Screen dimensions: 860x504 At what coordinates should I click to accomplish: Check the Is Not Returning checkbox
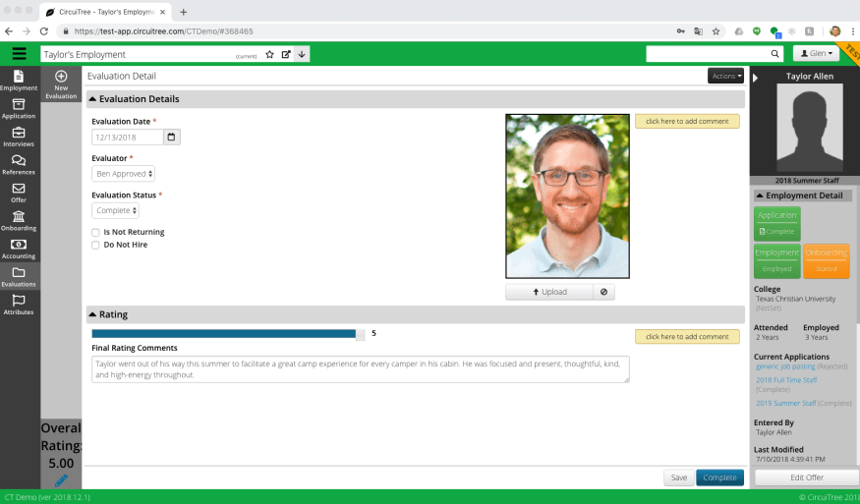[x=95, y=233]
